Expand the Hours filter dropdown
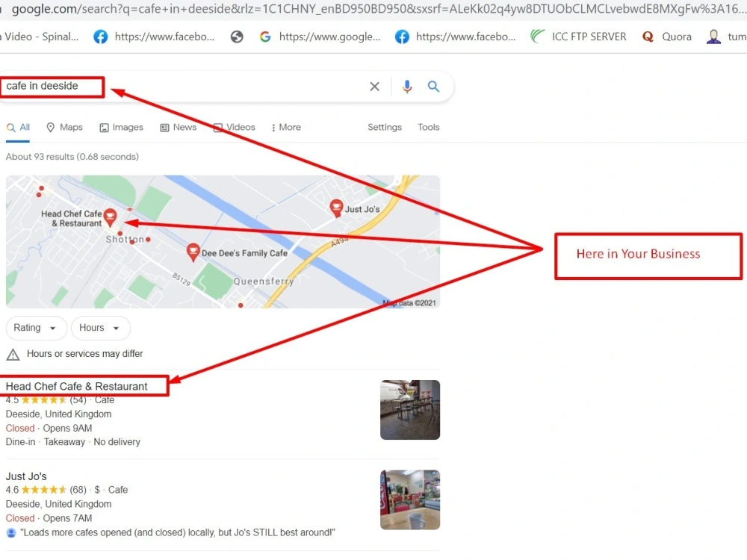 (x=101, y=328)
